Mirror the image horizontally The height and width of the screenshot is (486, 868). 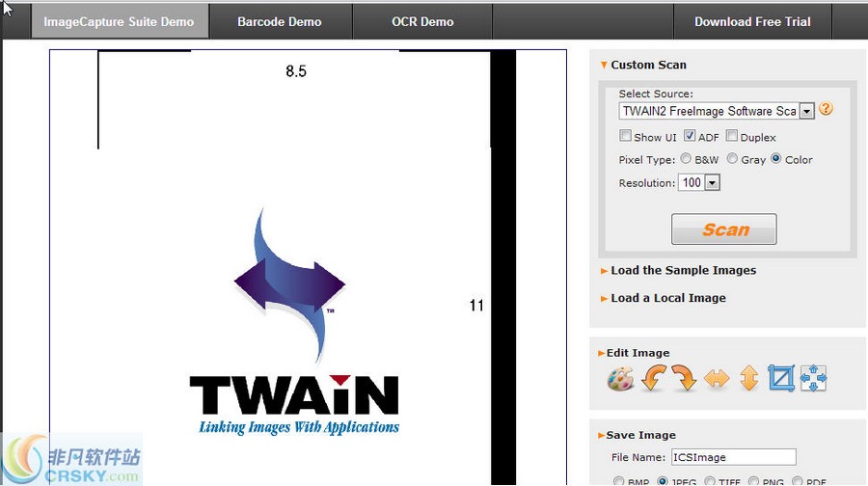[717, 379]
